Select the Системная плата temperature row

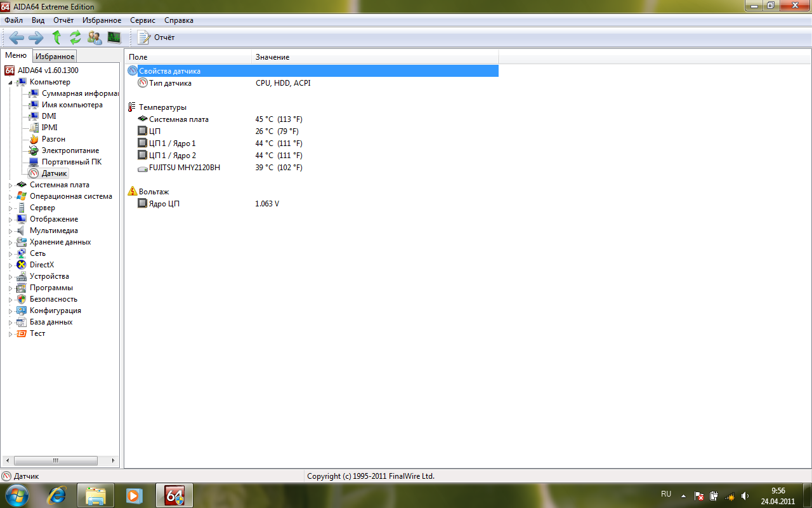[312, 119]
